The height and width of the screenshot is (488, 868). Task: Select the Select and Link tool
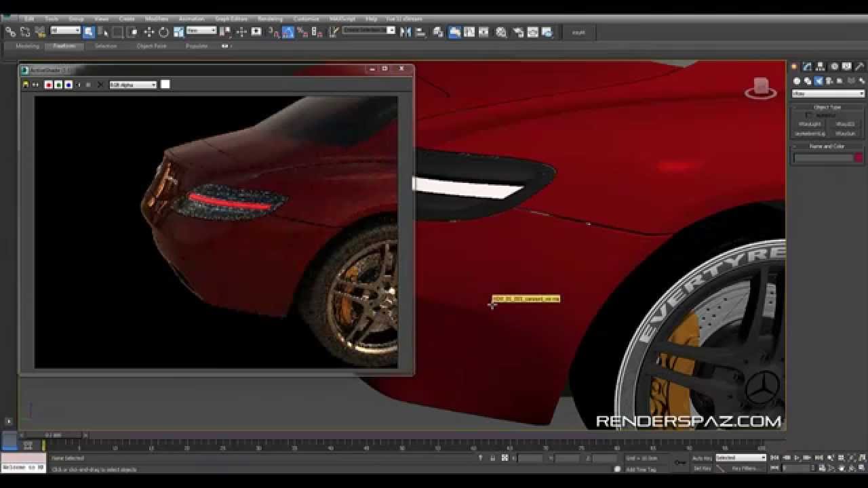tap(10, 31)
